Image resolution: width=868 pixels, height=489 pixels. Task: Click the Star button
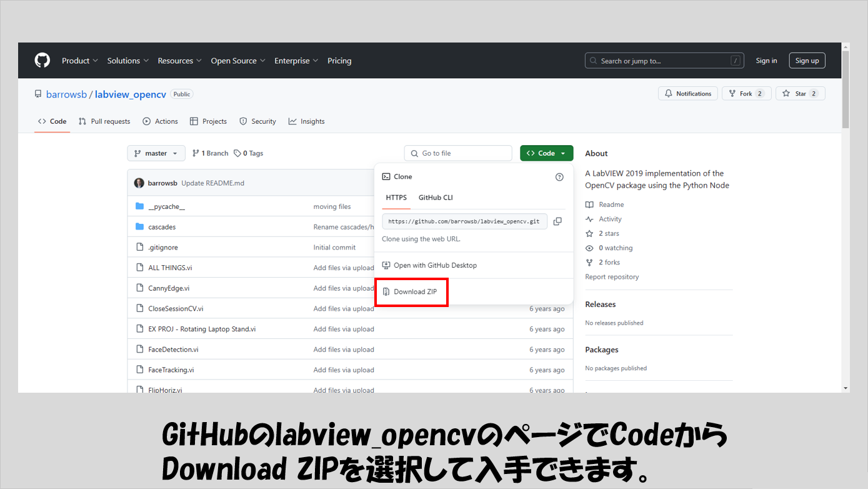tap(801, 94)
